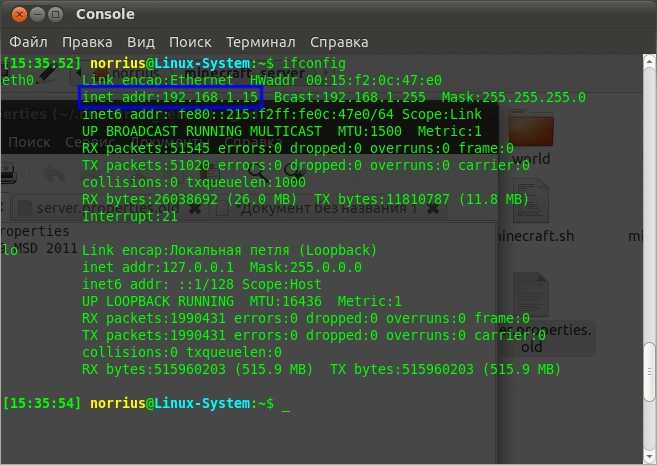Click the magnifier search icon in the gedit toolbar

(257, 171)
